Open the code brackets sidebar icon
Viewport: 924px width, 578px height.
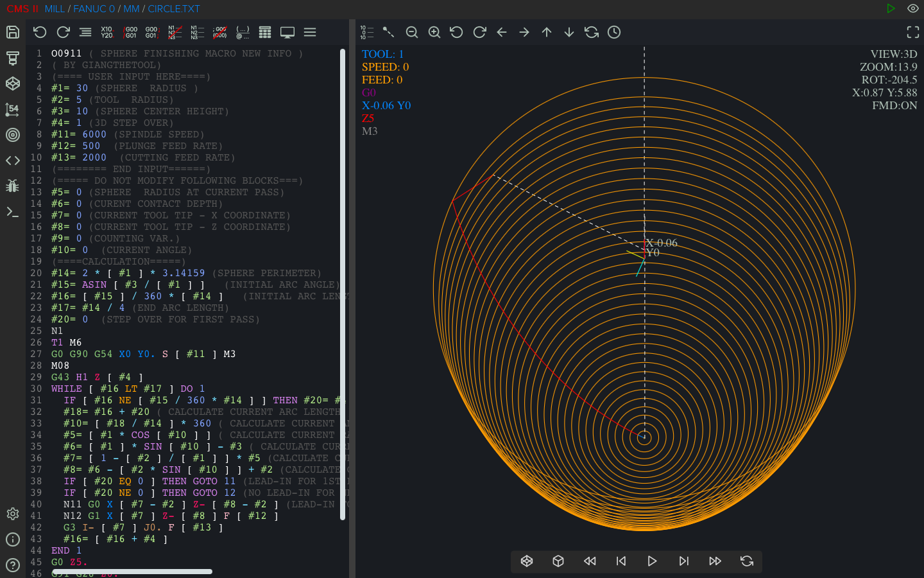13,161
